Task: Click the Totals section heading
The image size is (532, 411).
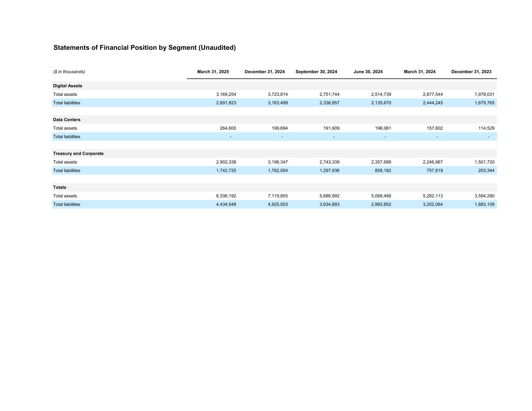Action: [x=60, y=187]
